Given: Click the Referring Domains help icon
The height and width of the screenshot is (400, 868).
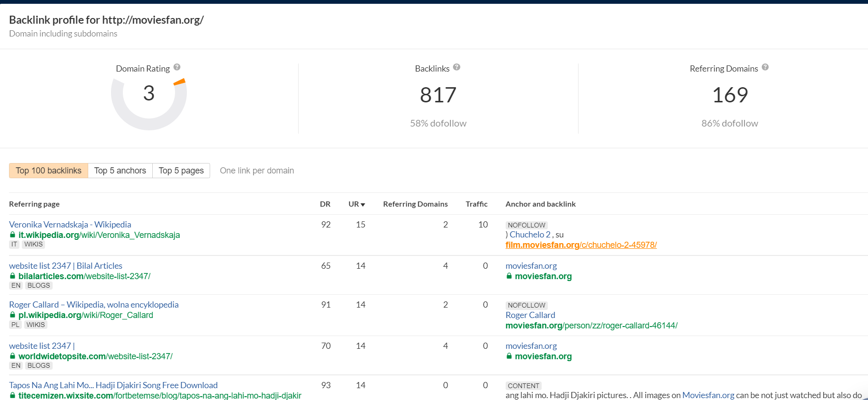Looking at the screenshot, I should coord(765,67).
